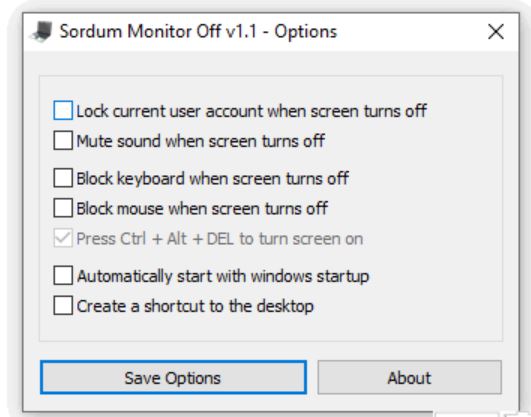
Task: Click the 'Automatically start with windows startup' text
Action: [223, 276]
